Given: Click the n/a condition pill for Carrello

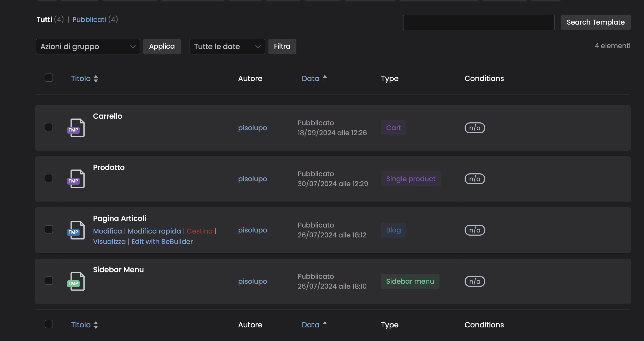Looking at the screenshot, I should pos(475,128).
